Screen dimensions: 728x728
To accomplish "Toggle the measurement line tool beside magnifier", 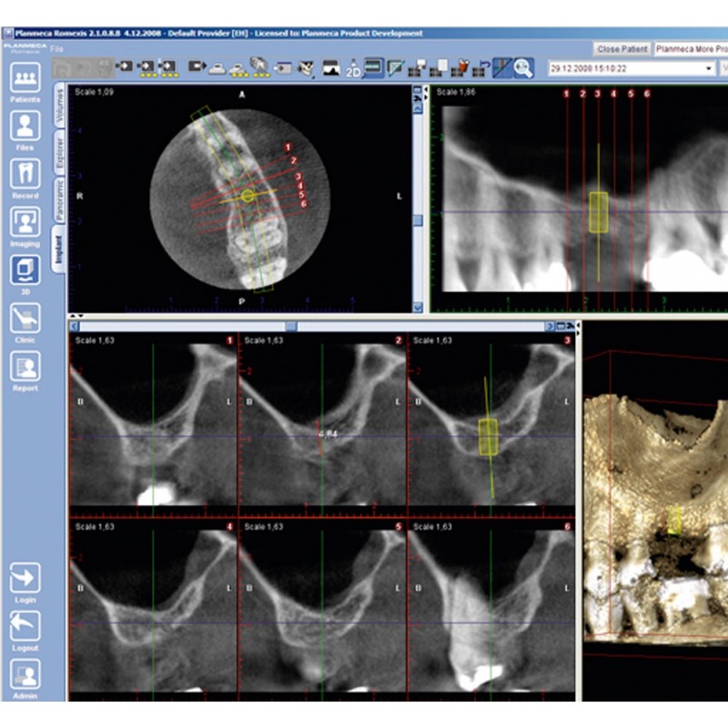I will pyautogui.click(x=500, y=66).
